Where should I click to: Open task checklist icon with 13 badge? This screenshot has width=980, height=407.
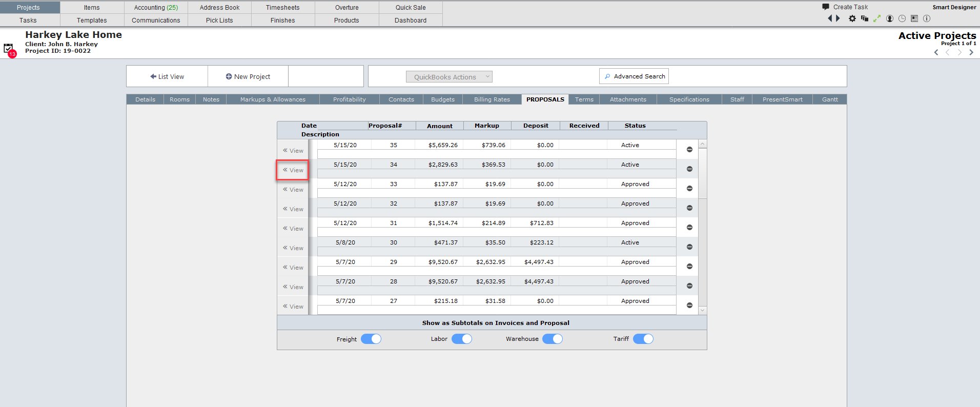(x=10, y=50)
